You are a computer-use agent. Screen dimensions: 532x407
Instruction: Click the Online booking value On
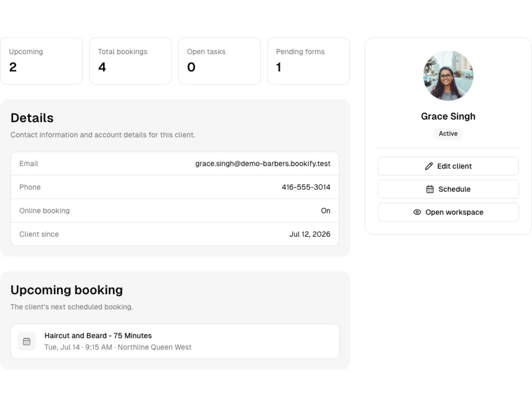(326, 211)
